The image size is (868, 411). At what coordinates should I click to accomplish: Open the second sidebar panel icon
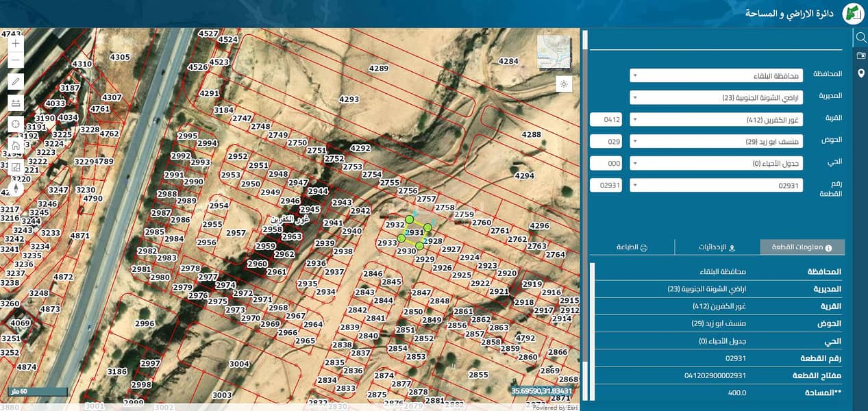point(860,55)
